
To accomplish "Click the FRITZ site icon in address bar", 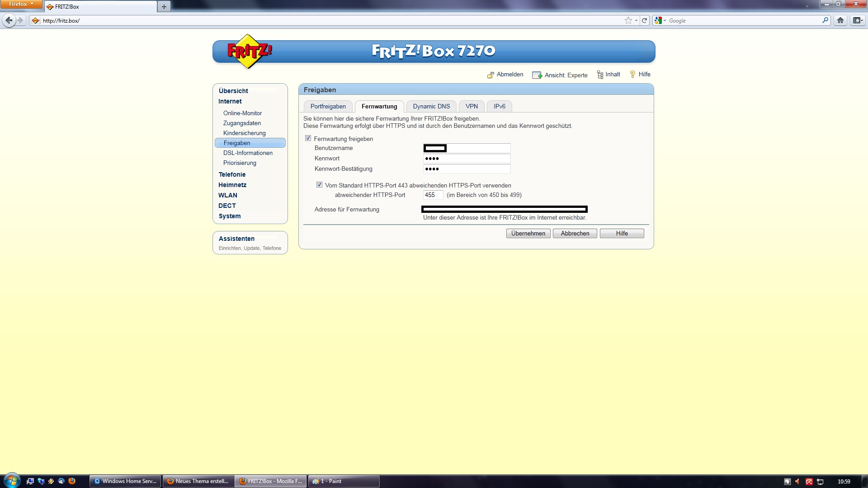I will (x=36, y=20).
